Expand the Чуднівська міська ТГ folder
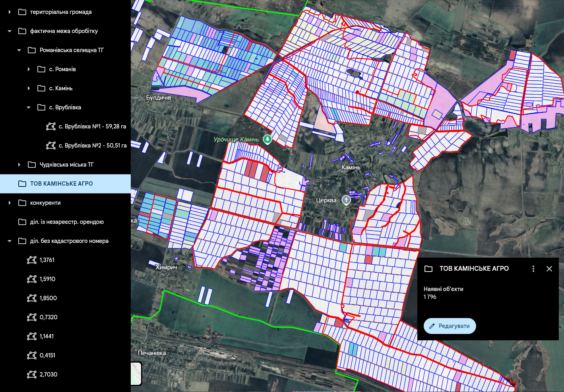This screenshot has height=392, width=564. click(x=19, y=165)
